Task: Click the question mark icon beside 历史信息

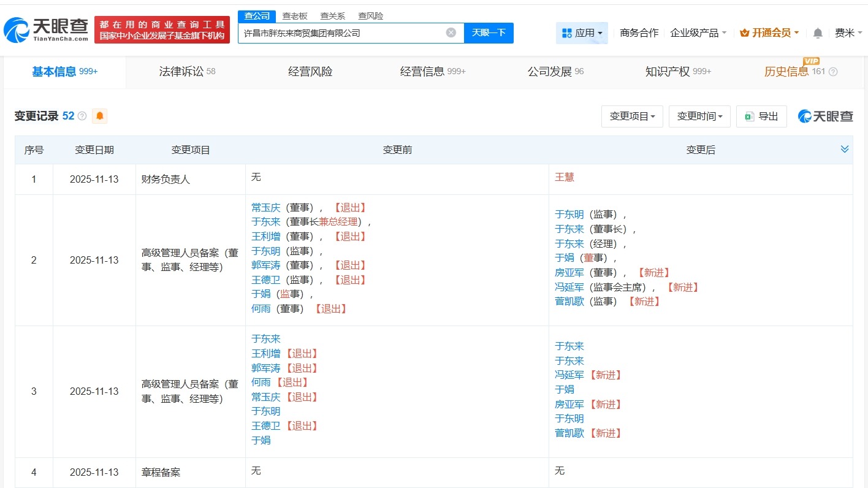Action: [x=833, y=72]
